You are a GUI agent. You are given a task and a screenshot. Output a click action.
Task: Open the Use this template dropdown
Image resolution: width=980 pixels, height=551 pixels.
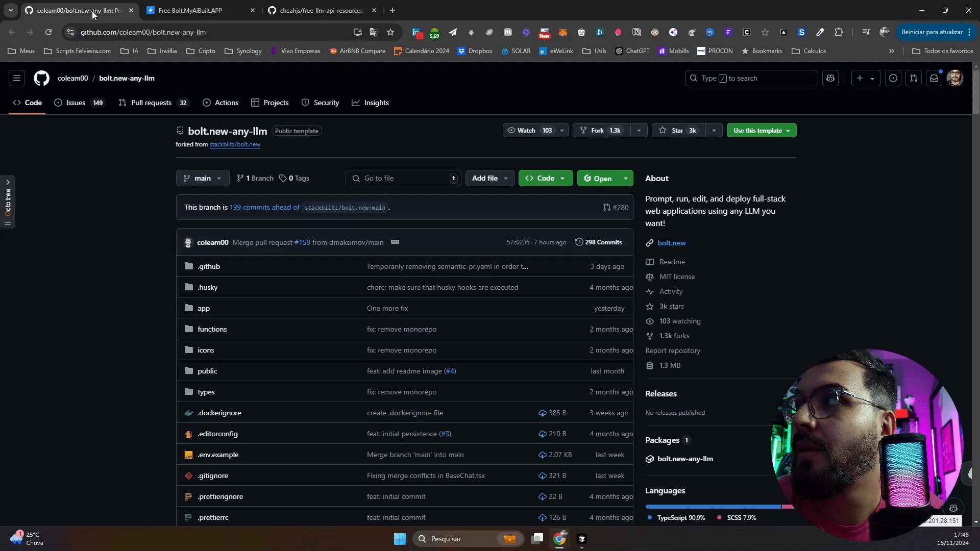(x=762, y=130)
